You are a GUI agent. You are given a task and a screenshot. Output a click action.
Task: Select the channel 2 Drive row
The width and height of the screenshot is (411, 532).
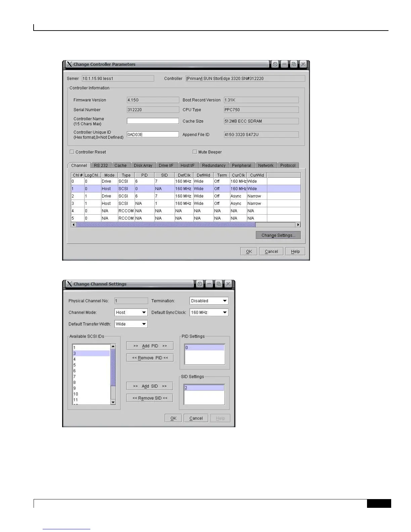tap(186, 196)
